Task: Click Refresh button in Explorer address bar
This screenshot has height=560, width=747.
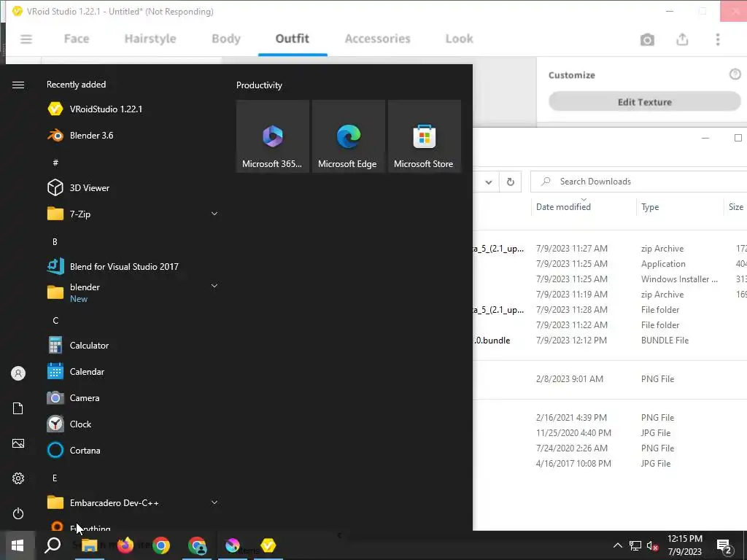Action: [x=510, y=182]
